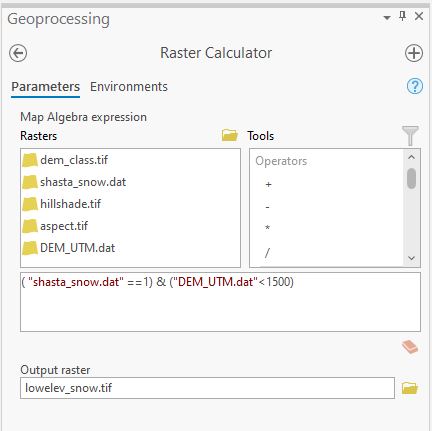Insert the multiply operator
Image resolution: width=432 pixels, height=431 pixels.
(267, 228)
